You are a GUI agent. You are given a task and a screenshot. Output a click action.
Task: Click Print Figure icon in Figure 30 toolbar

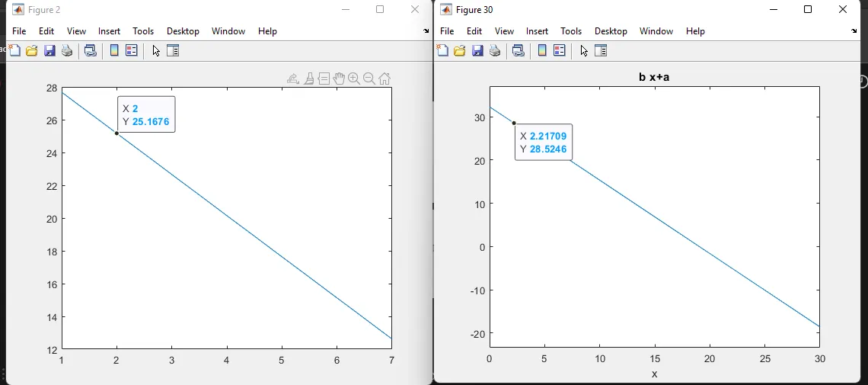495,51
